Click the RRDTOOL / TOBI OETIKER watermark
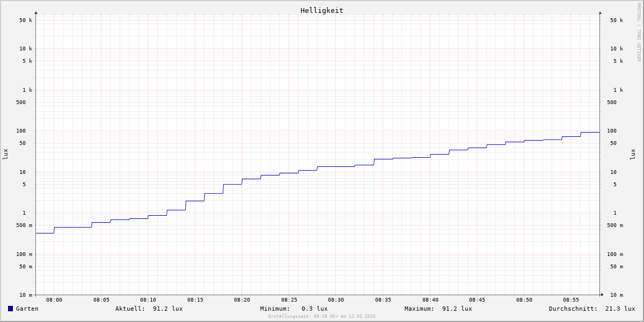The image size is (644, 322). pos(639,32)
